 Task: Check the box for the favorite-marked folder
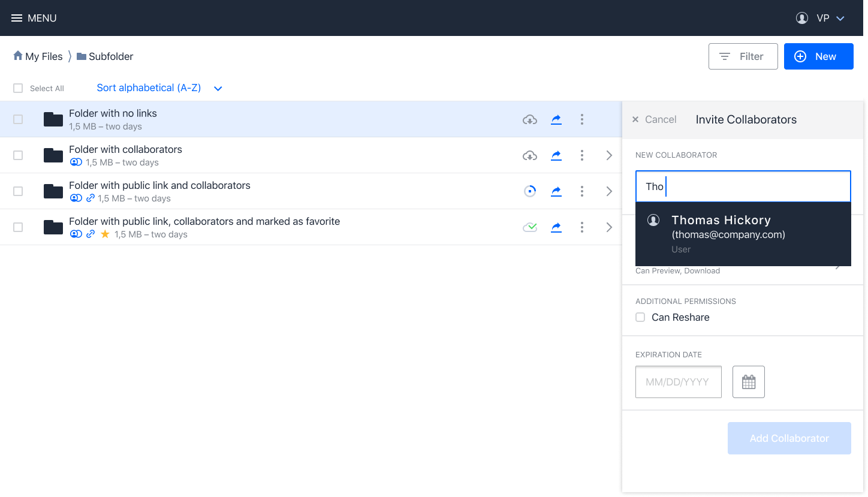18,227
